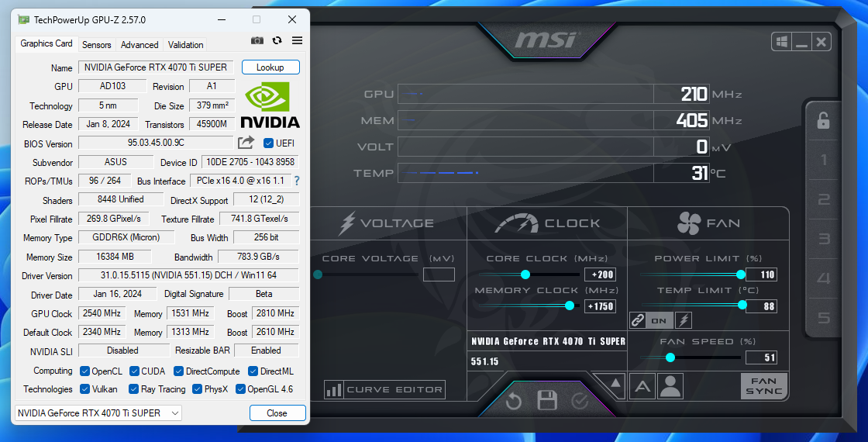Image resolution: width=868 pixels, height=442 pixels.
Task: Click the Power Limit 110 value field
Action: [761, 275]
